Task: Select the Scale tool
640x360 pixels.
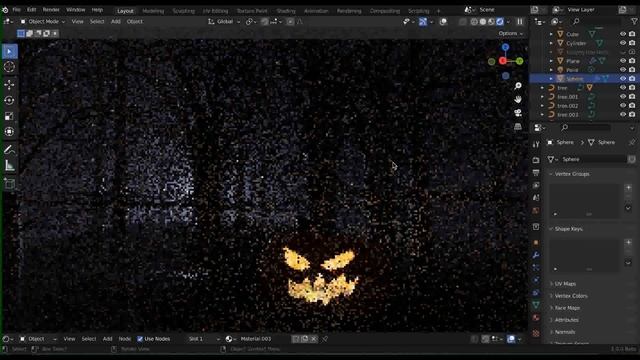Action: 9,116
